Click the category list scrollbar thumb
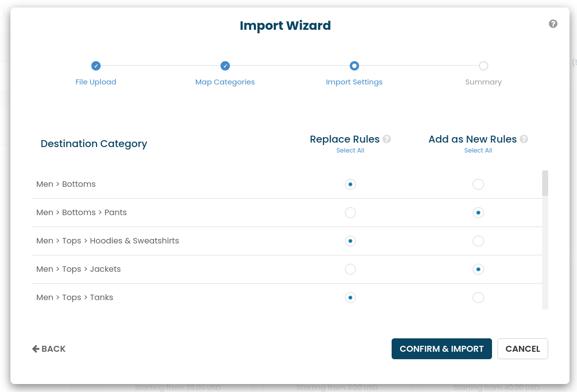Screen dimensions: 577x392 (x=545, y=183)
